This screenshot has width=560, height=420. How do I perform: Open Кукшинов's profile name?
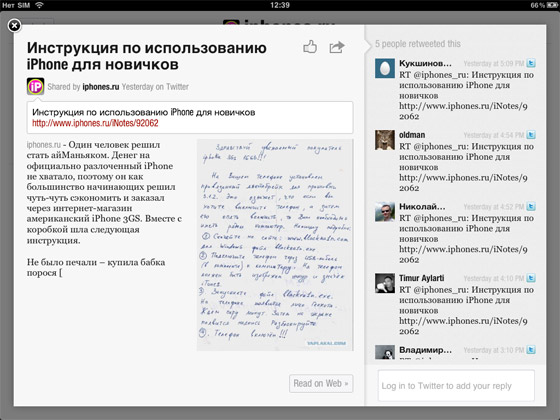(x=425, y=64)
